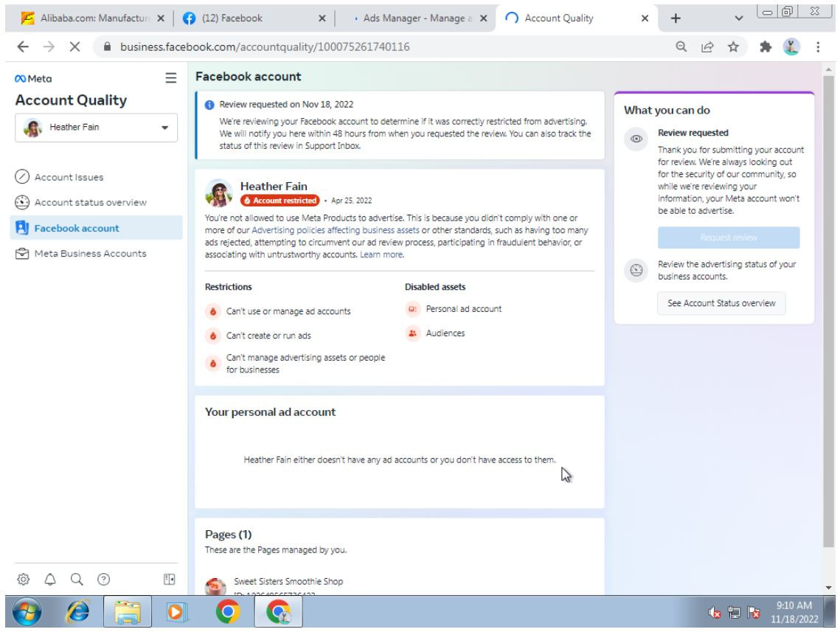
Task: Open File Explorer from taskbar
Action: (x=127, y=611)
